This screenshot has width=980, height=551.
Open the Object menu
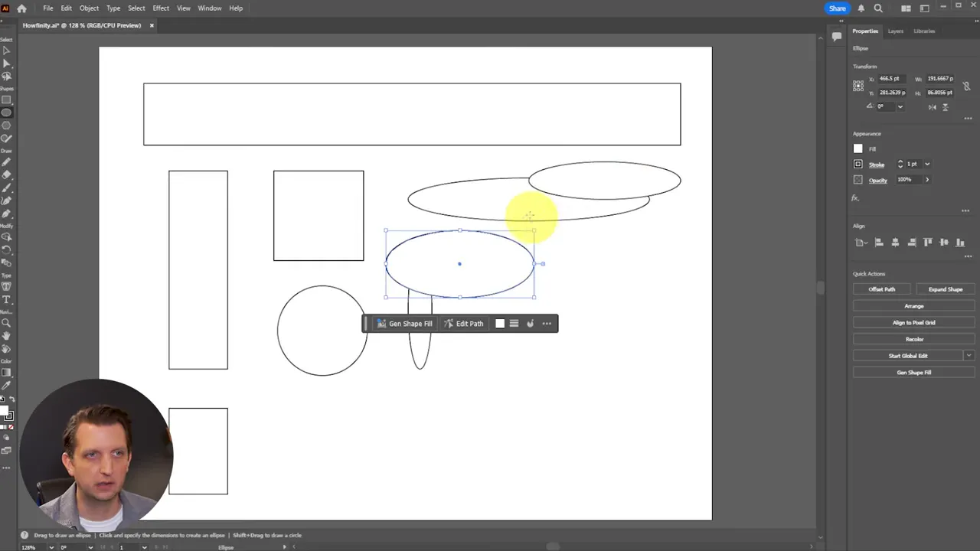tap(89, 8)
